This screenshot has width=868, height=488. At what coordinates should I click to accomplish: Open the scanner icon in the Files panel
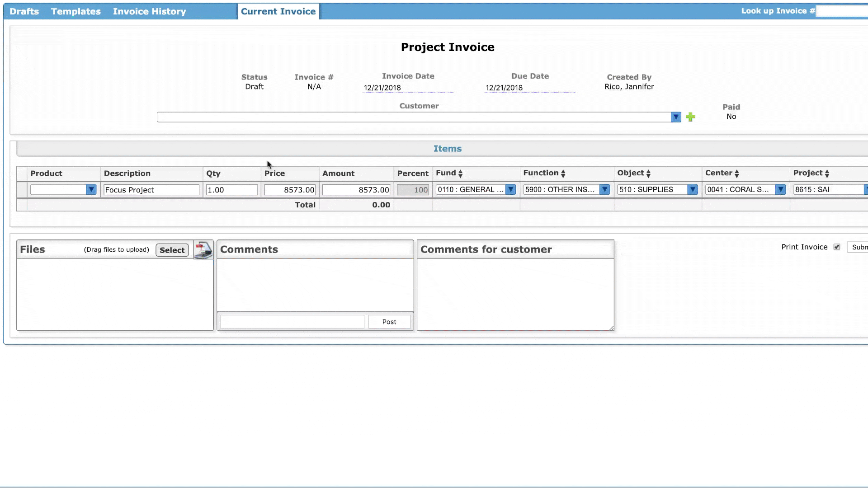203,249
